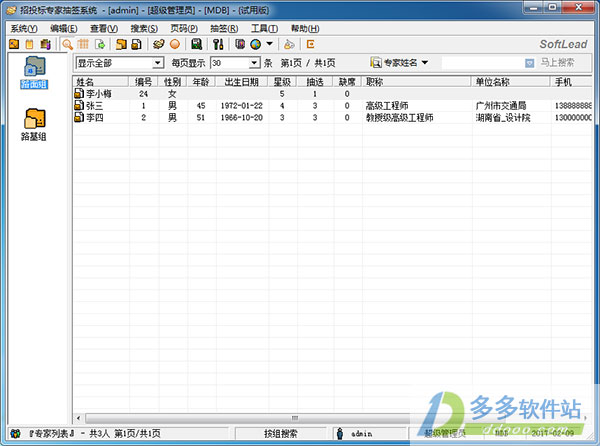Click the search field icon before 专家姓名
This screenshot has width=600, height=446.
pyautogui.click(x=376, y=62)
